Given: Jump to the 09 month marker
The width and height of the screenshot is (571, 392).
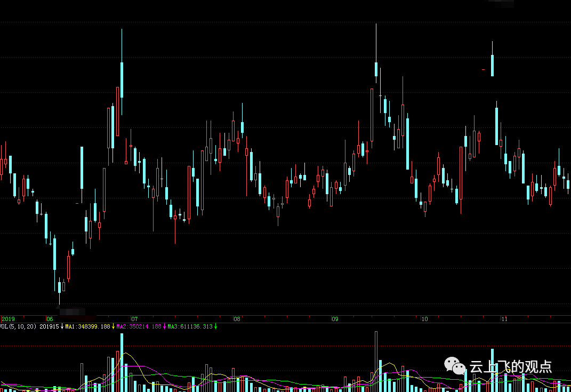Looking at the screenshot, I should (335, 319).
